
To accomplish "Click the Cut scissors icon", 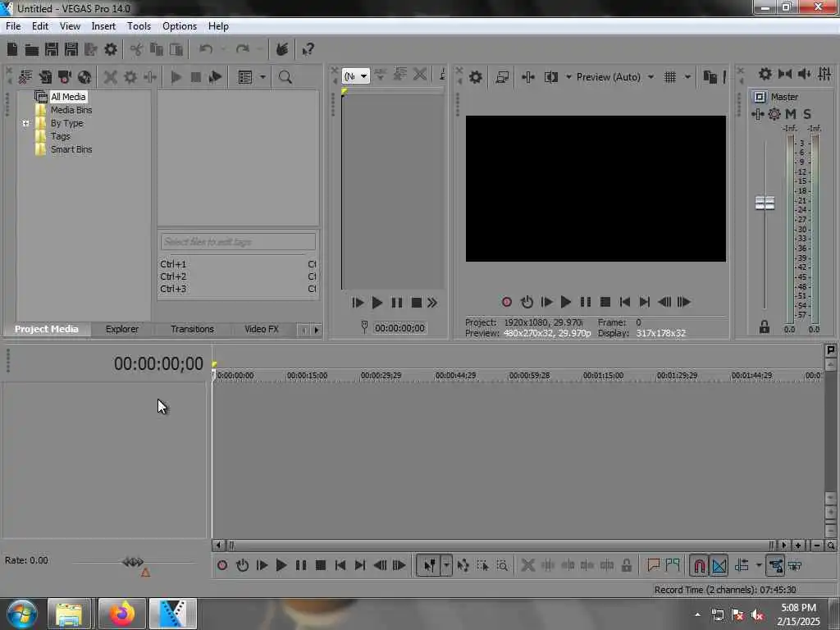I will pos(136,50).
